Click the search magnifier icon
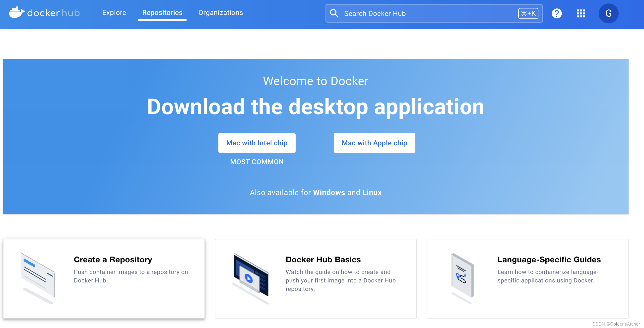Image resolution: width=644 pixels, height=328 pixels. pos(334,13)
